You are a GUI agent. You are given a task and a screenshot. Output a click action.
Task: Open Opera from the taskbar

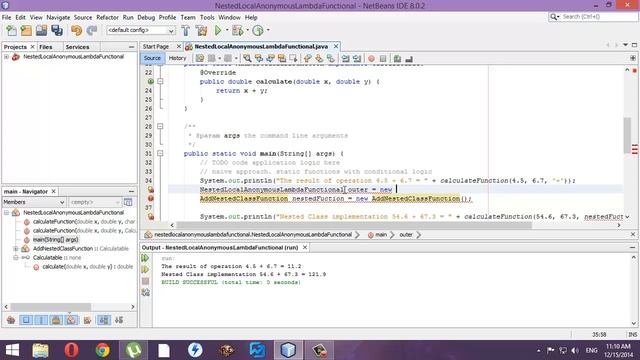[71, 350]
